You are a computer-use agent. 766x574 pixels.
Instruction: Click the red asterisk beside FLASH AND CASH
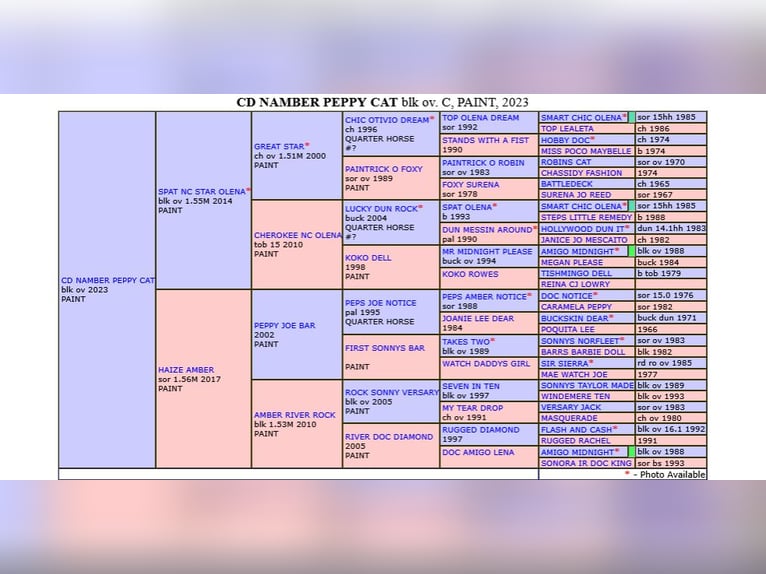click(615, 428)
